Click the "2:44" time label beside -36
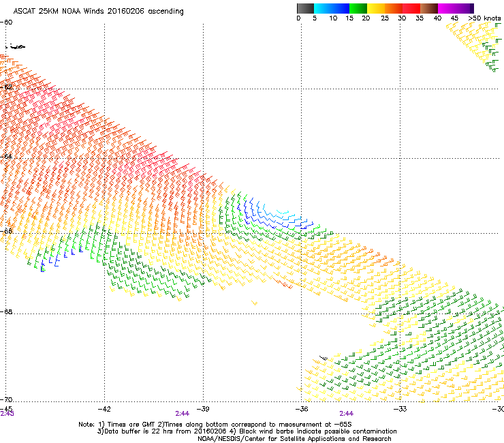The image size is (504, 443). (346, 414)
